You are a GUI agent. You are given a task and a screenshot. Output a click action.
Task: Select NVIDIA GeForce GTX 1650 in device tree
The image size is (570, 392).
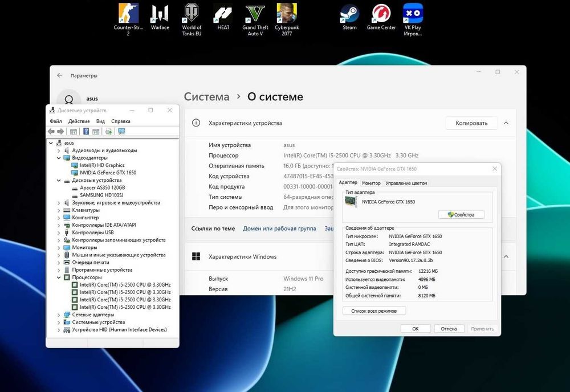[108, 173]
